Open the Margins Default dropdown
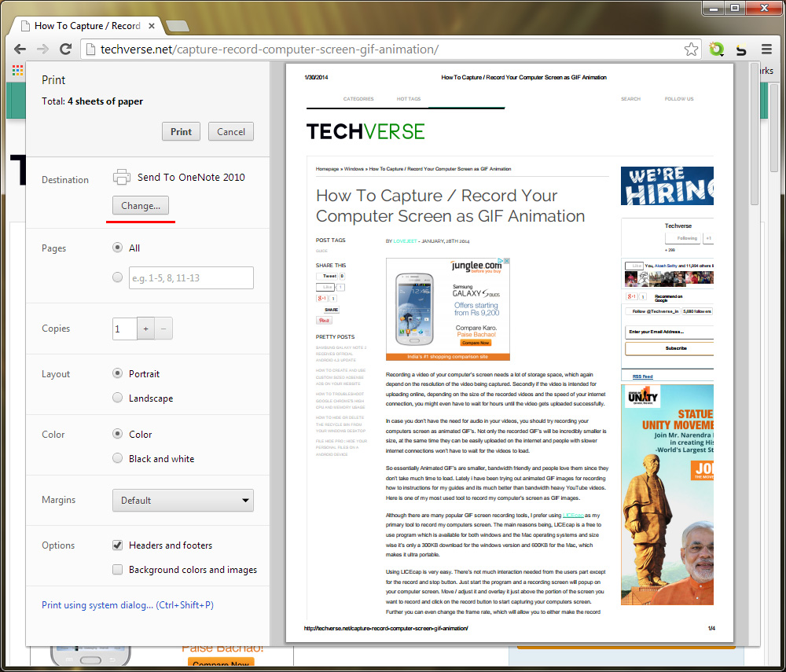Screen dimensions: 786x672 coord(183,501)
